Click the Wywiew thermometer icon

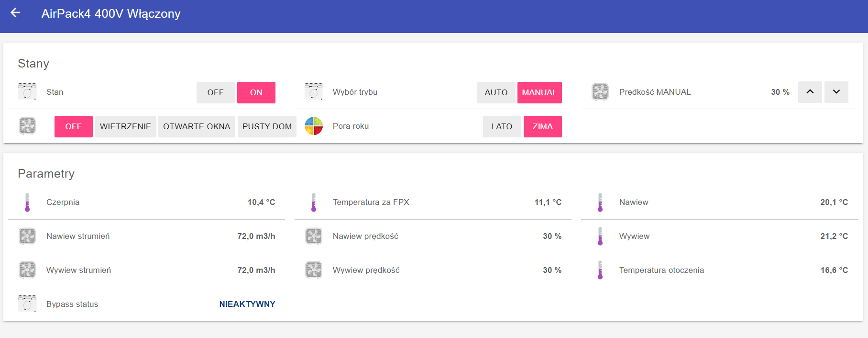(600, 236)
